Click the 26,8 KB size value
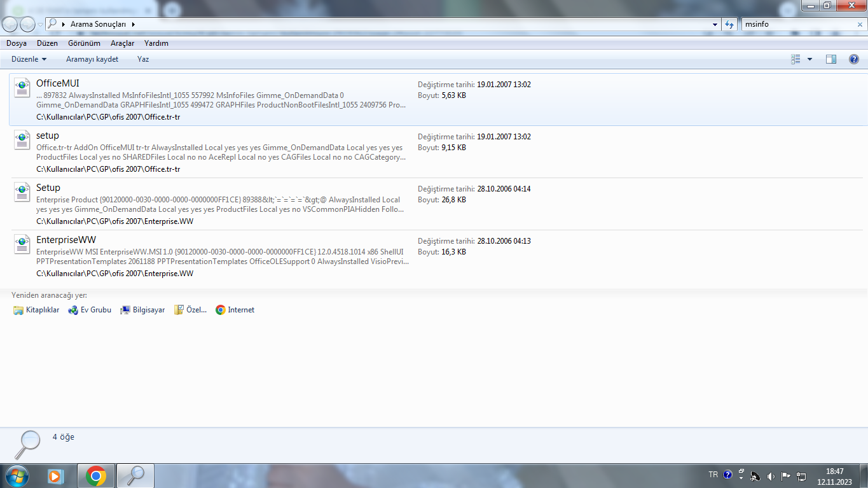The width and height of the screenshot is (868, 488). pyautogui.click(x=454, y=200)
